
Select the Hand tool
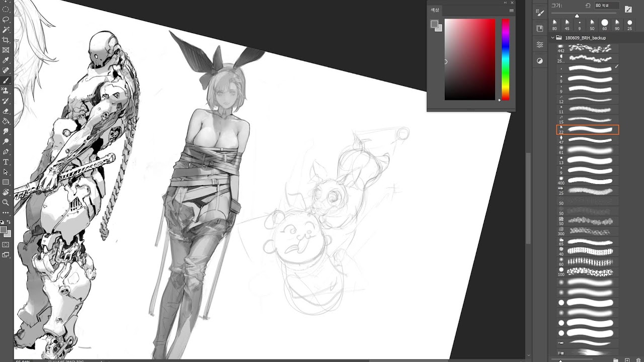point(6,192)
